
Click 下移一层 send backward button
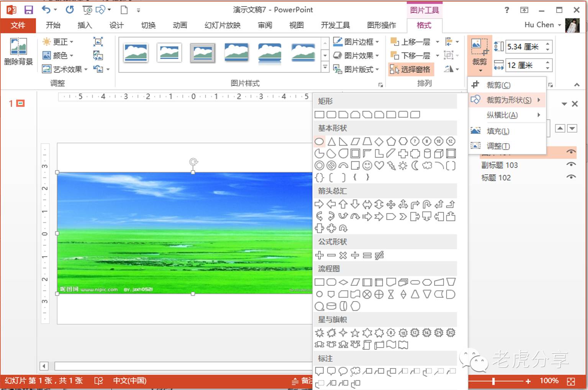[x=411, y=56]
